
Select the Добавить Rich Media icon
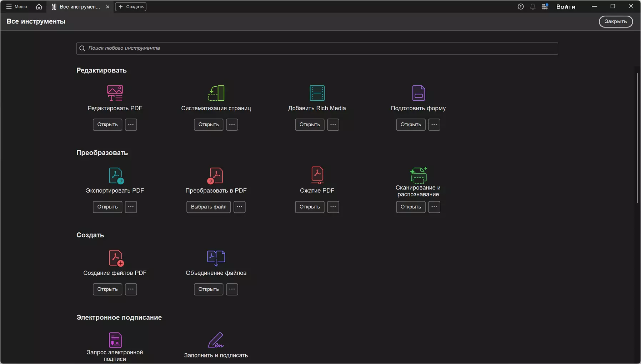click(317, 93)
